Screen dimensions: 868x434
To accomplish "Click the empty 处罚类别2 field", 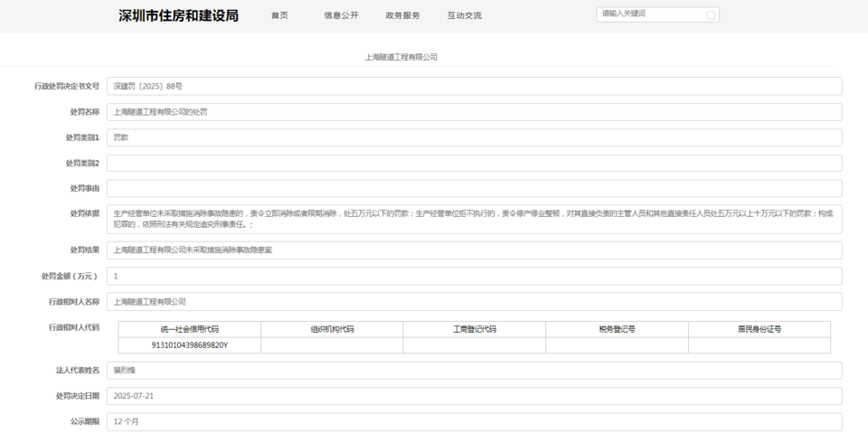I will pyautogui.click(x=475, y=164).
